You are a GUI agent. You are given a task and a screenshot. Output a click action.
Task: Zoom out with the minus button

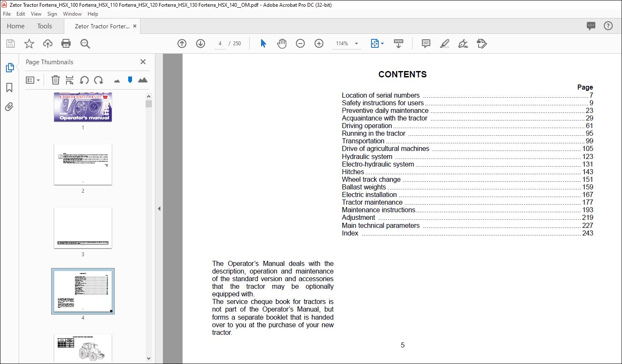300,44
